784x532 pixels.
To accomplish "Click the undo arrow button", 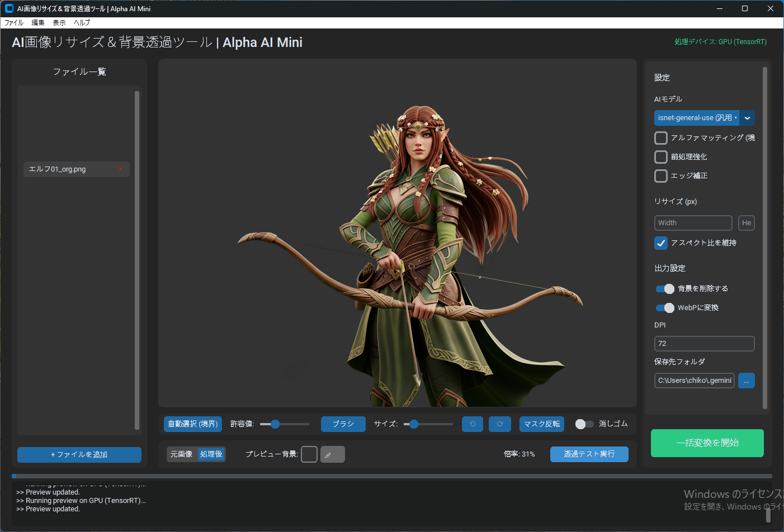I will pyautogui.click(x=473, y=424).
